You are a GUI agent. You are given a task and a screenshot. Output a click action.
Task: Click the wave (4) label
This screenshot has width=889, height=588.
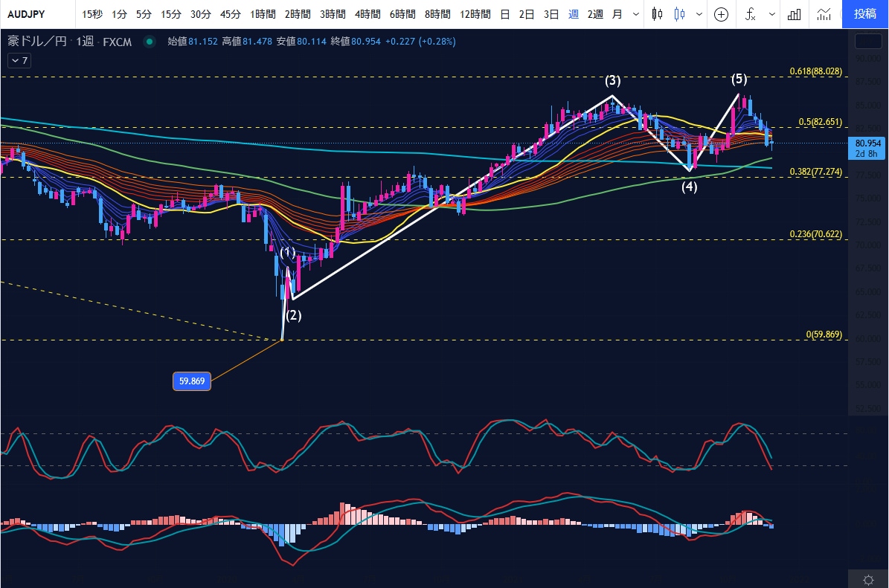click(x=690, y=187)
